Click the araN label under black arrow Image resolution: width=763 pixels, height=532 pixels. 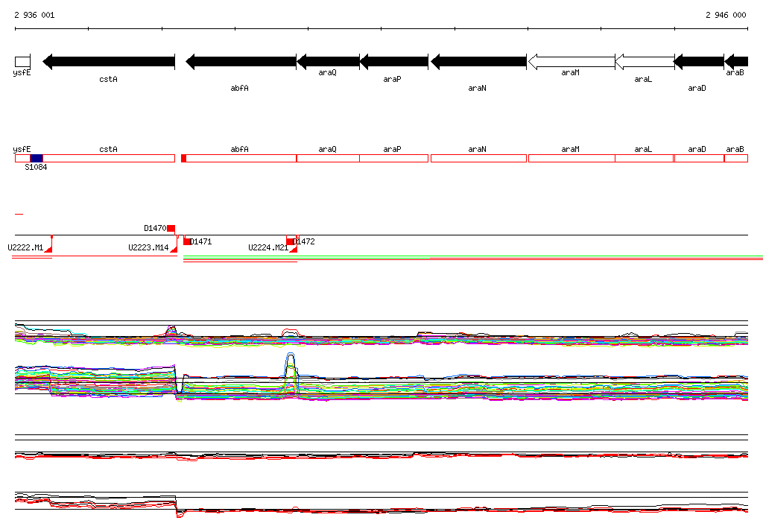478,88
